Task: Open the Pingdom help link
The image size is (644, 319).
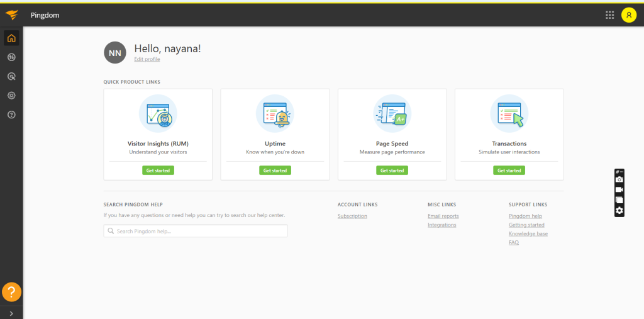Action: tap(525, 216)
